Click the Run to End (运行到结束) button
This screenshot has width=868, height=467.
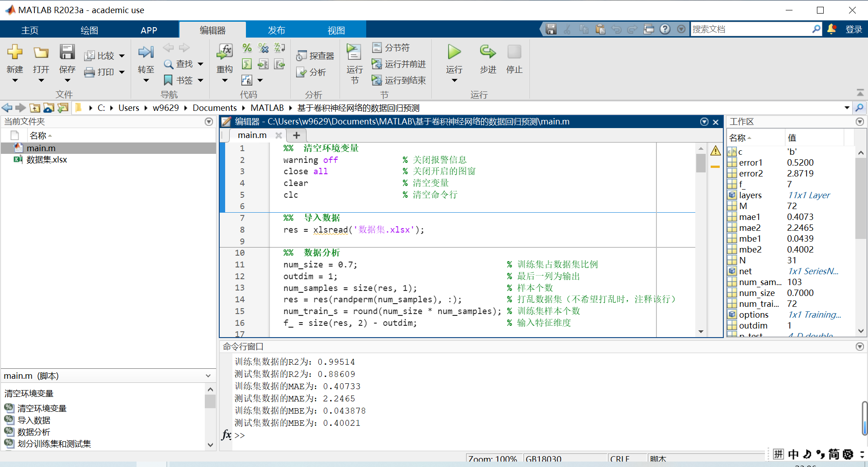pyautogui.click(x=399, y=81)
